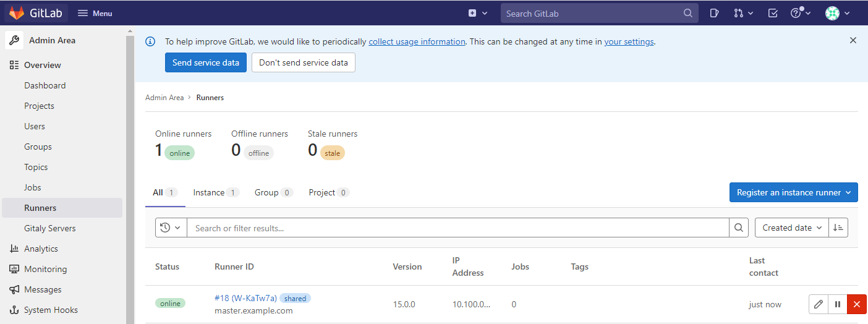Click the magnifier icon in Search GitLab
The width and height of the screenshot is (868, 324).
(x=688, y=13)
